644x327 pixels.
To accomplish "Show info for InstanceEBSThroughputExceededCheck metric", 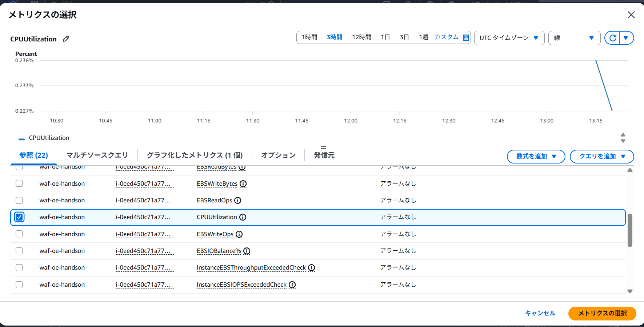I will click(x=312, y=268).
